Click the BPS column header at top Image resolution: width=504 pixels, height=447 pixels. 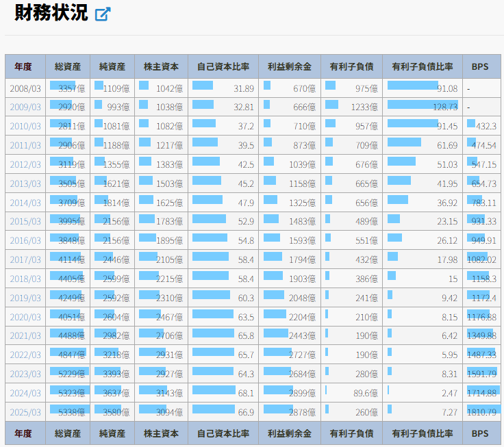[481, 67]
